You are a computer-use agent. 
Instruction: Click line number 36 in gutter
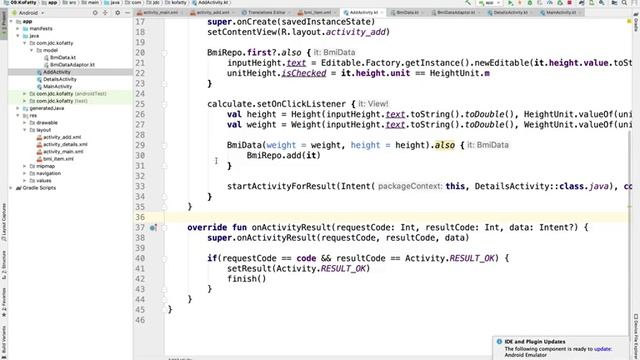coord(140,217)
